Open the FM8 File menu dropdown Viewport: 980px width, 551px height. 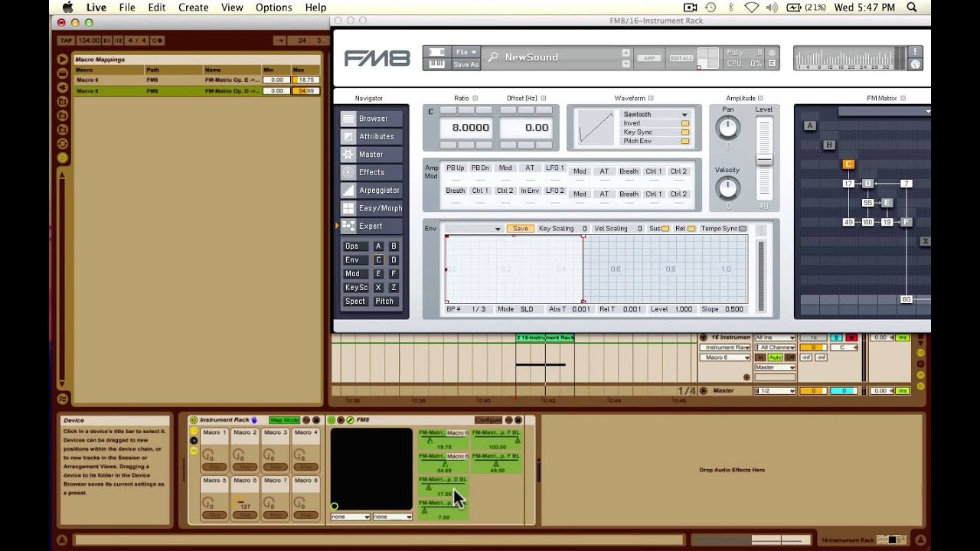tap(465, 52)
